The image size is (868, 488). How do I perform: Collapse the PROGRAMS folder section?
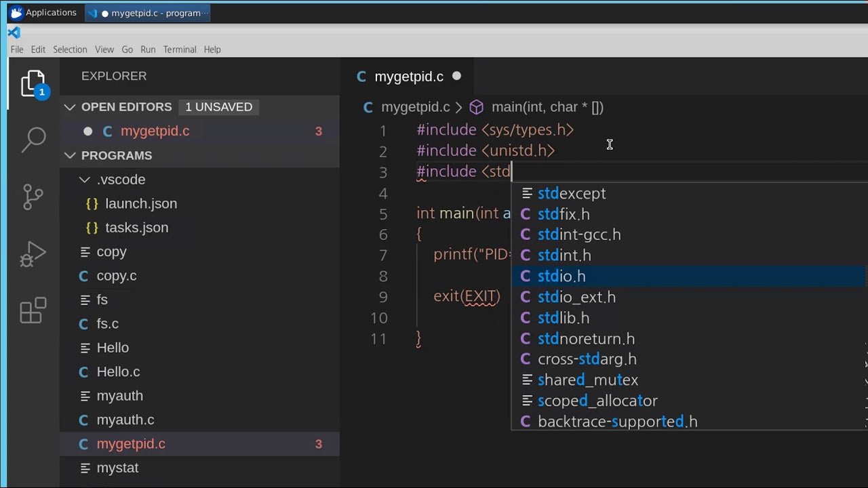point(70,155)
